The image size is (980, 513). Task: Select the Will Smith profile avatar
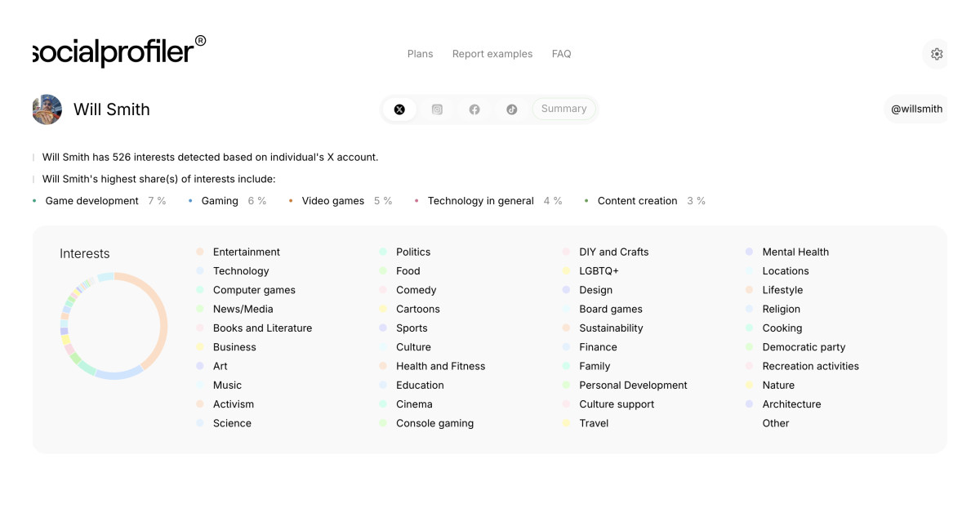coord(47,109)
